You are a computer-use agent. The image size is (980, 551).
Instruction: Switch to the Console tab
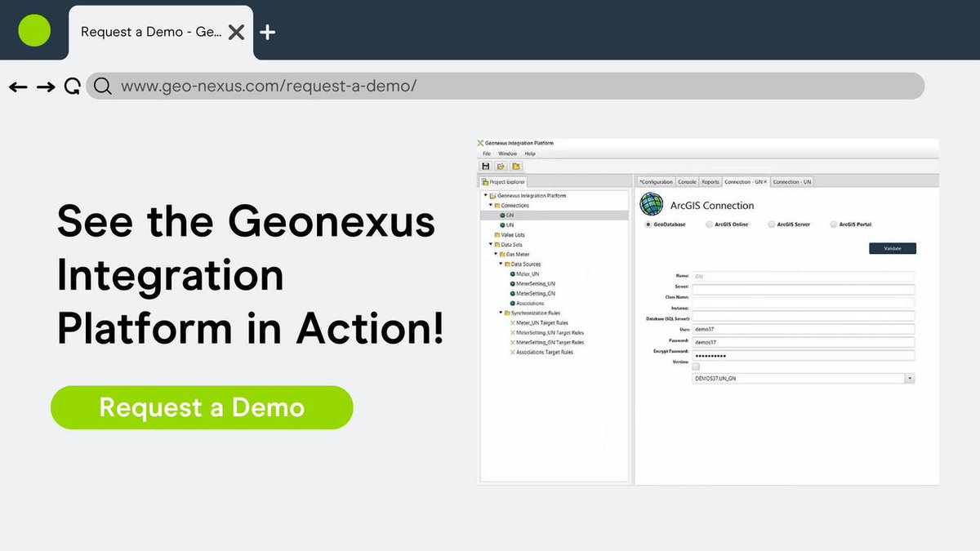pos(687,182)
